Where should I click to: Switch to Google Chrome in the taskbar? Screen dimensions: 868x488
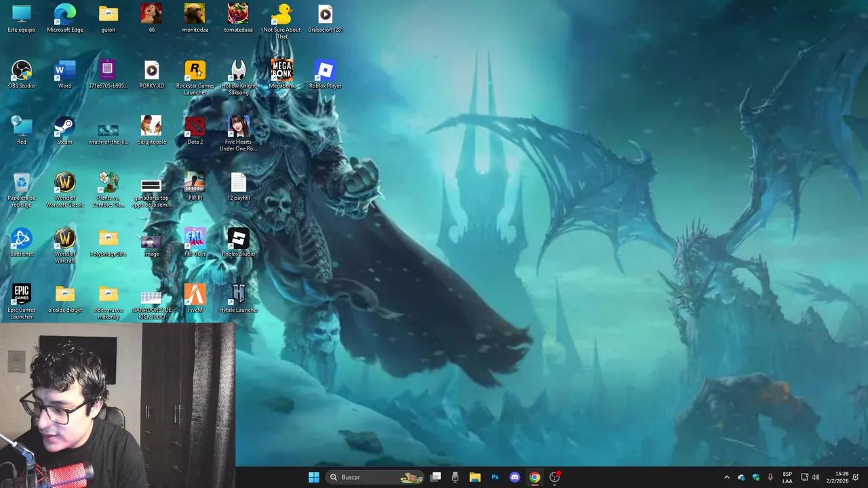(x=535, y=477)
